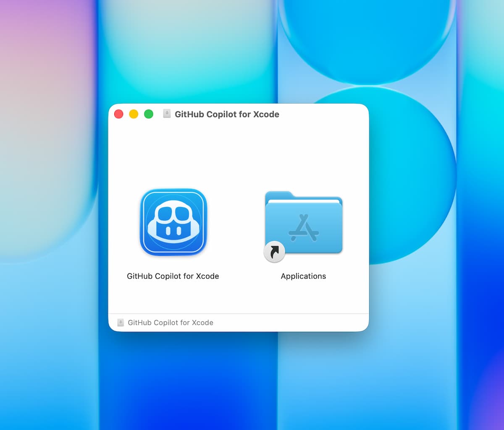Image resolution: width=504 pixels, height=430 pixels.
Task: Minimize the window with the yellow button
Action: click(x=134, y=114)
